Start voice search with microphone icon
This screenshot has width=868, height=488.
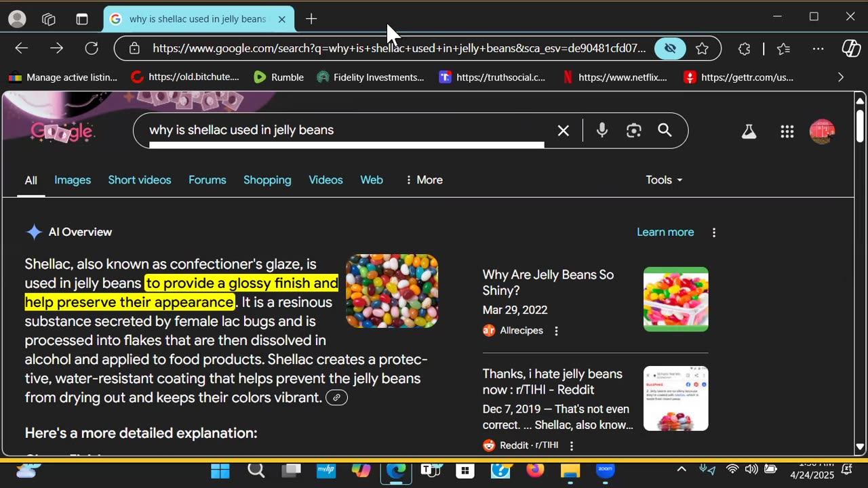pos(601,130)
